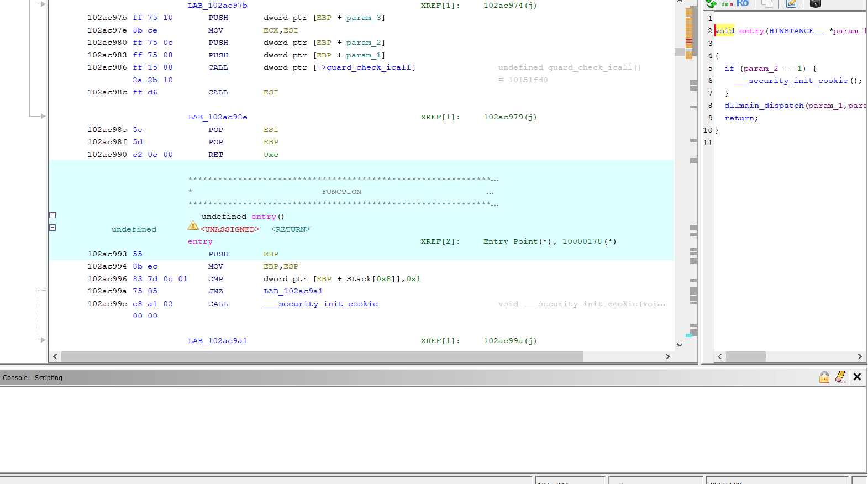868x484 pixels.
Task: Follow the LAB_102ac9a1 jump operand
Action: tap(293, 291)
